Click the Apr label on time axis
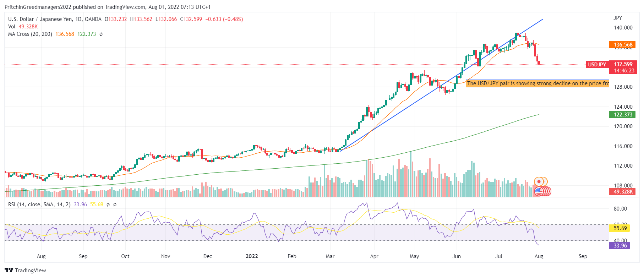 [x=374, y=256]
